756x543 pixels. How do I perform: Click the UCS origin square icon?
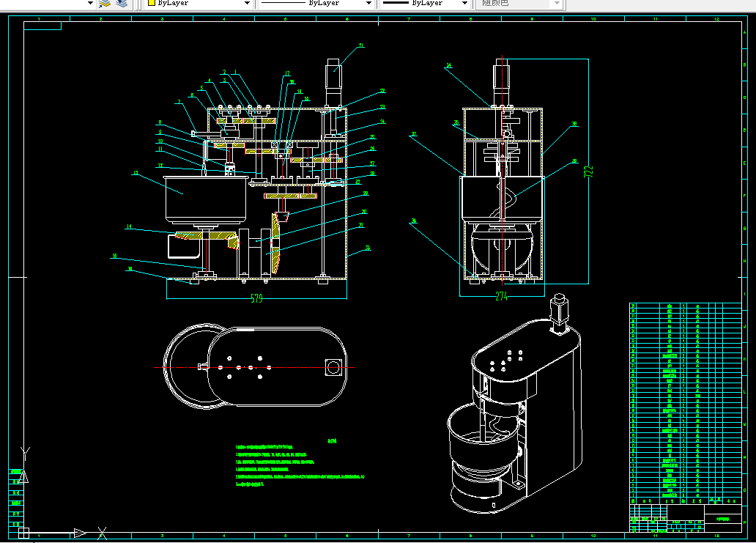[23, 533]
